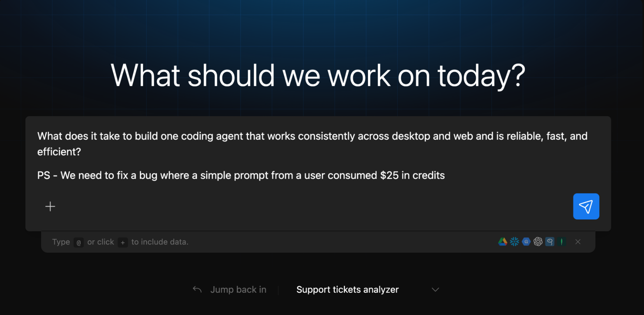Pick the BigQuery hexagon icon
Viewport: 644px width, 315px height.
(x=526, y=242)
